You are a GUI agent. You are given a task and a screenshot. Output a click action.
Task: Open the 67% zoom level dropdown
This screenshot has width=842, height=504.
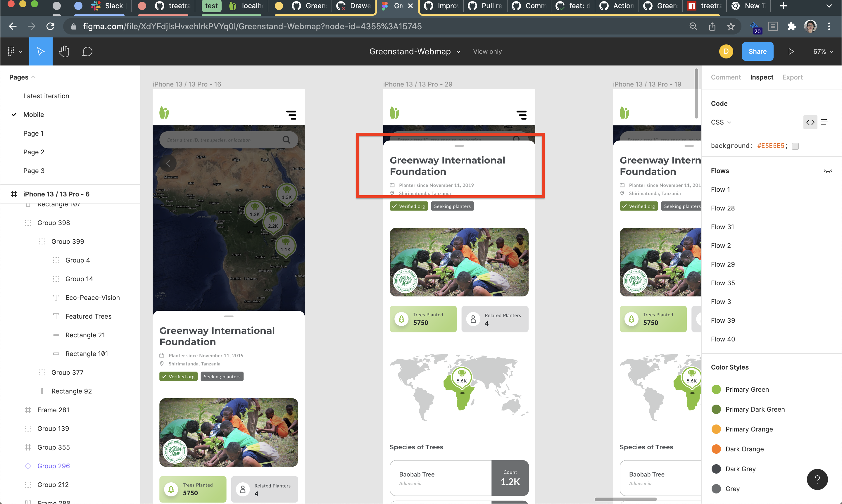pos(822,51)
